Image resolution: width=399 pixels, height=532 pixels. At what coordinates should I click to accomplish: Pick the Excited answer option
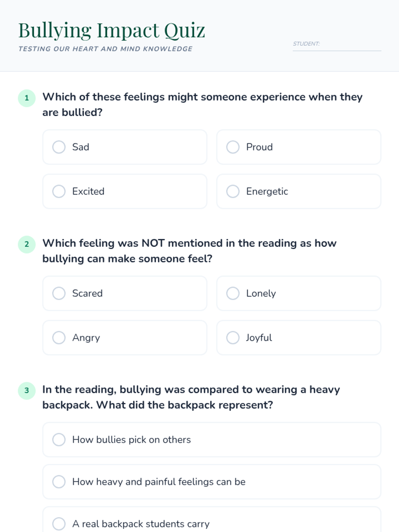point(59,191)
